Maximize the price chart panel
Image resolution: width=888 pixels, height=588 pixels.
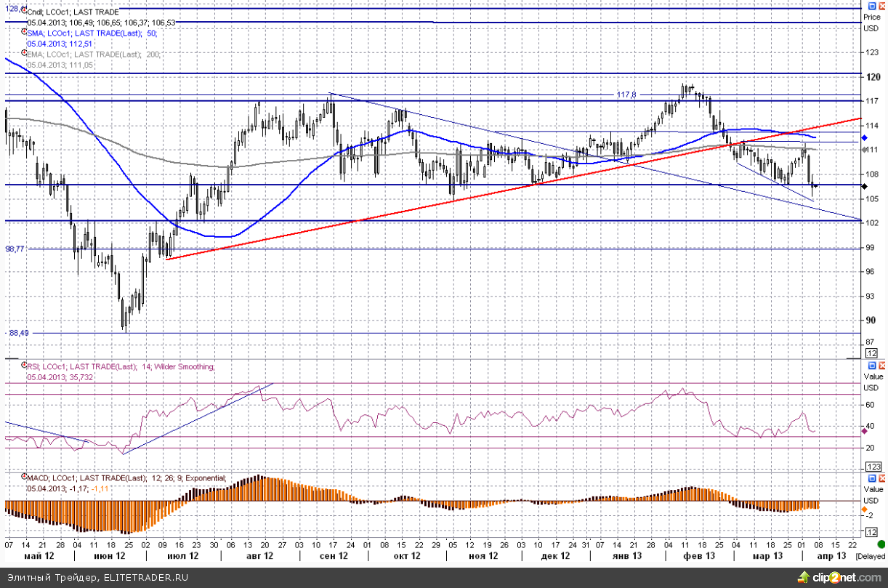[873, 4]
